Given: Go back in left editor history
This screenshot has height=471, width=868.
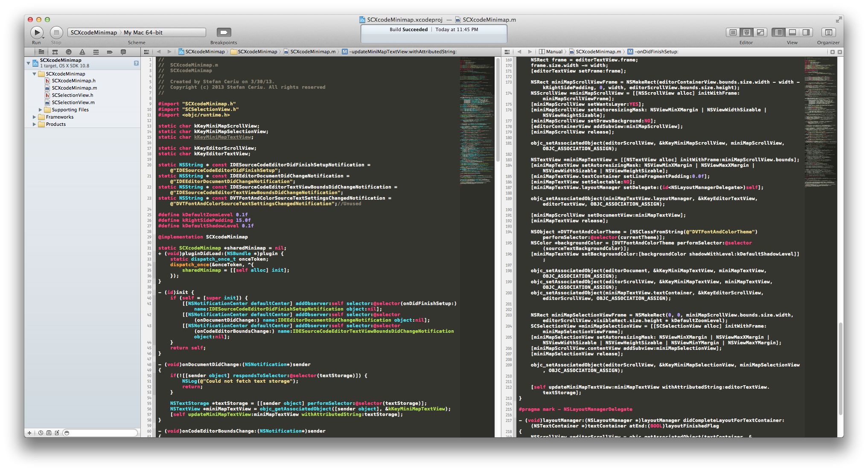Looking at the screenshot, I should coord(159,52).
